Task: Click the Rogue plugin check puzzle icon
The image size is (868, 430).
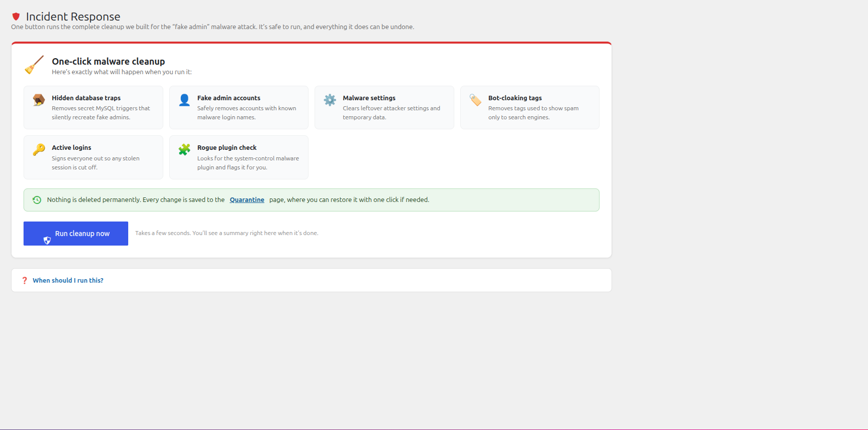Action: click(184, 149)
